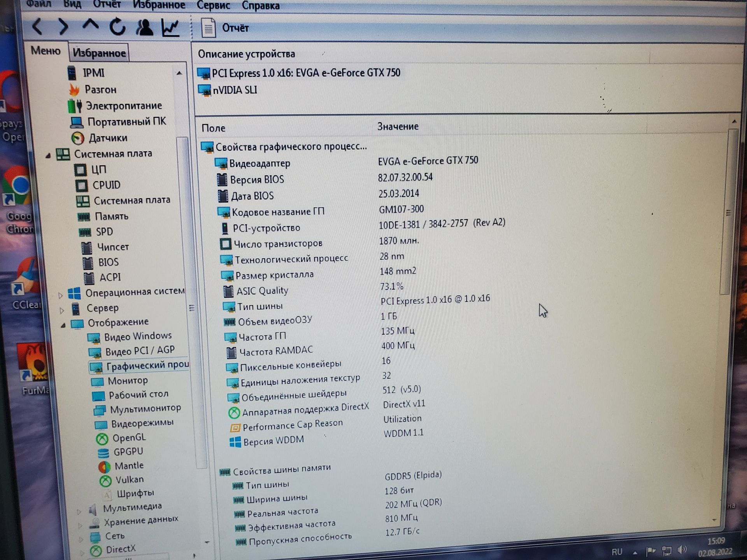Select the IPMI tree item

coord(86,73)
